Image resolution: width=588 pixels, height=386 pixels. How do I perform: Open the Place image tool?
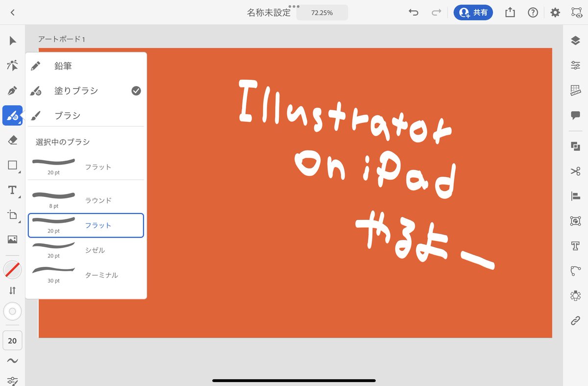click(13, 240)
